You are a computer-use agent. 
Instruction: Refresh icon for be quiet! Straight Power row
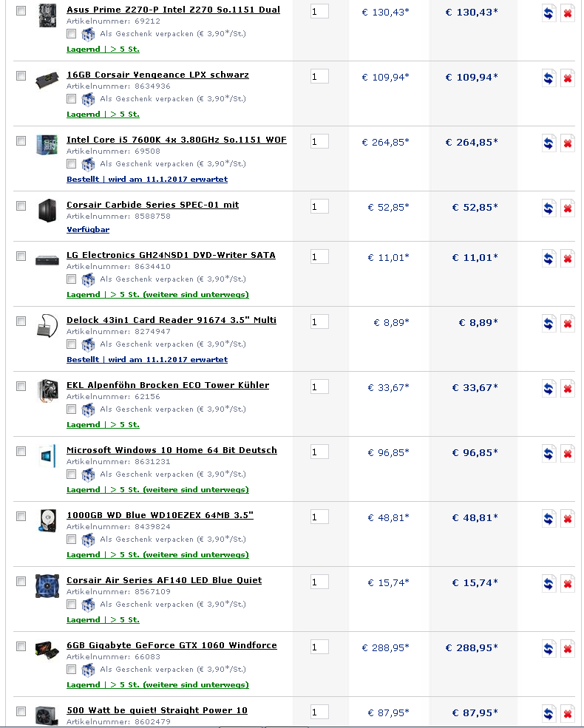(549, 713)
